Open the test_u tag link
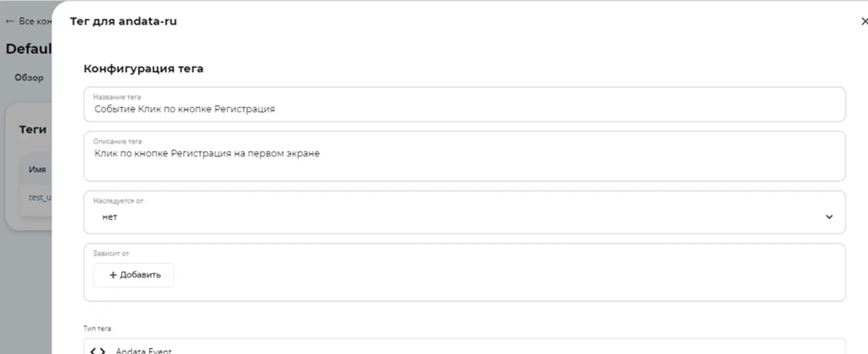This screenshot has height=354, width=868. 40,197
